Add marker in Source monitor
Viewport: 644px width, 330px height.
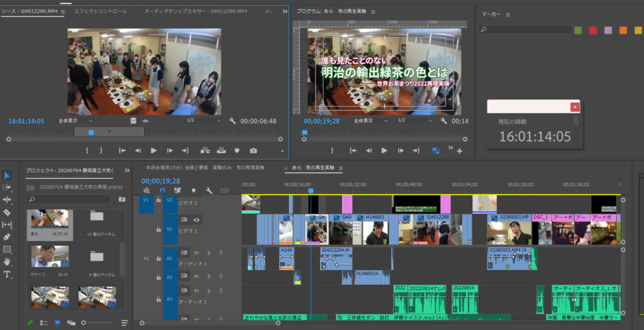237,151
